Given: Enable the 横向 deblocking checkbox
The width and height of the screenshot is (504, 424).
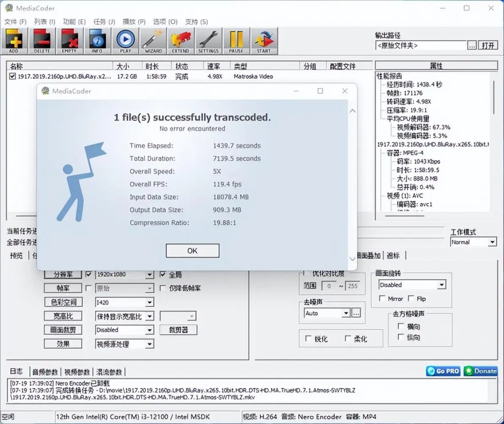Looking at the screenshot, I should tap(400, 326).
